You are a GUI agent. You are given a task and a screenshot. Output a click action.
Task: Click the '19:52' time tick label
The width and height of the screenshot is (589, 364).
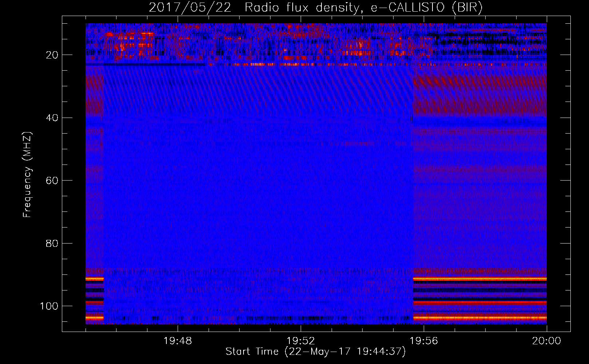301,341
